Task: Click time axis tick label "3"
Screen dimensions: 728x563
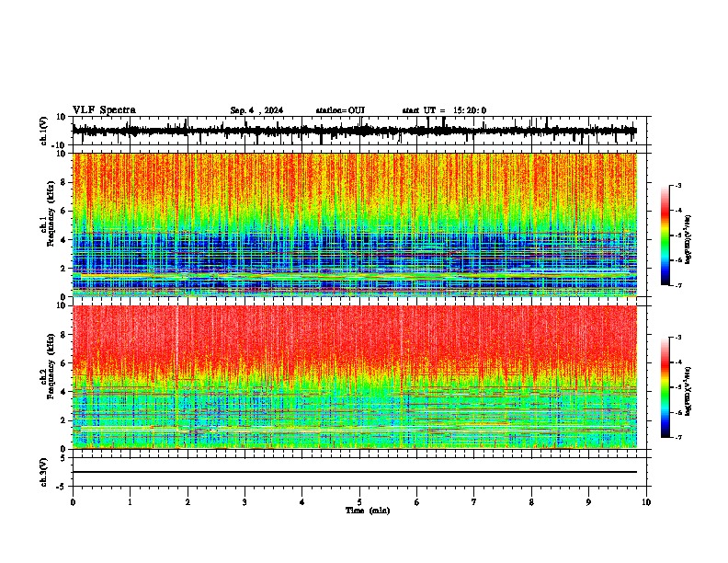Action: click(245, 502)
